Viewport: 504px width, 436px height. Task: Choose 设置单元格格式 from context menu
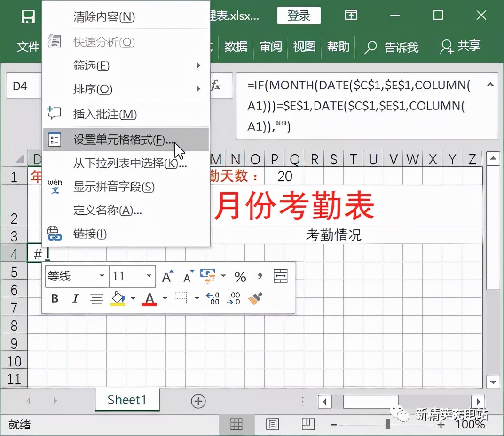click(113, 139)
